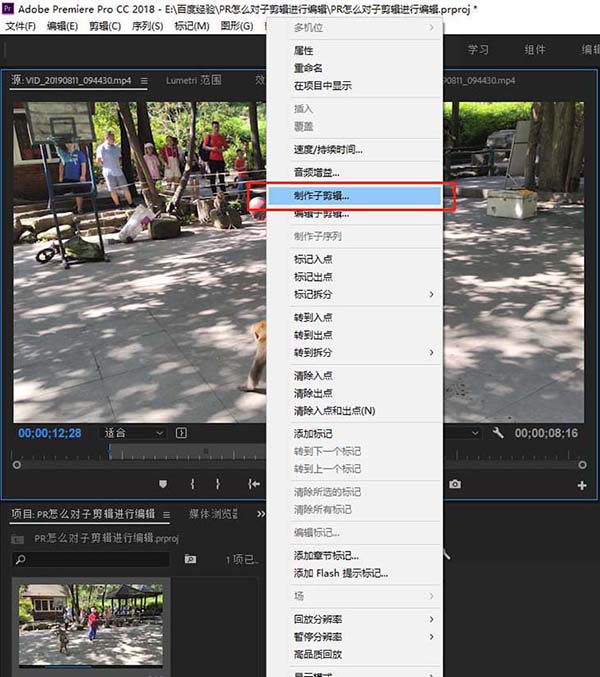Viewport: 600px width, 677px height.
Task: Open the 适合 zoom level dropdown
Action: pos(133,433)
